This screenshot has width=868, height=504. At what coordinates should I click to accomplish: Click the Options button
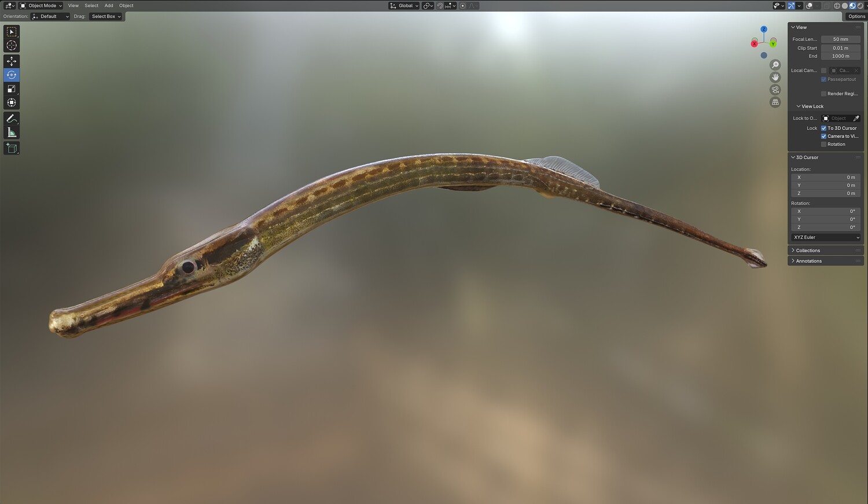pos(856,17)
